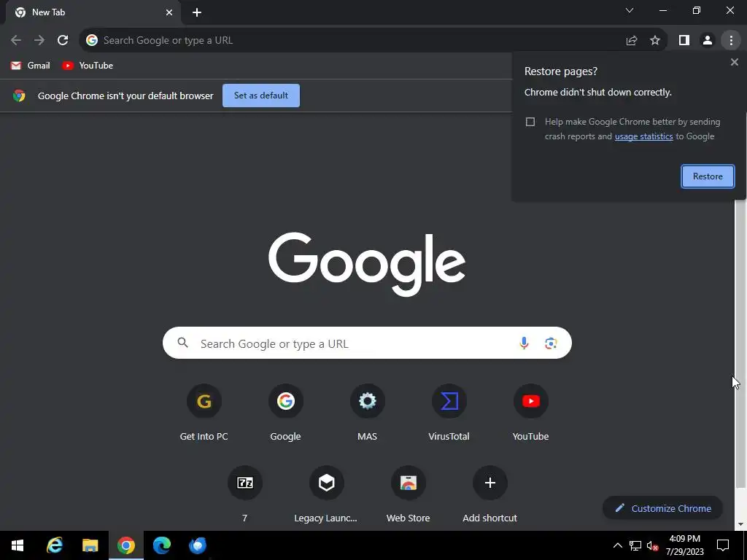
Task: Open the 7 shortcut tile
Action: pos(245,494)
